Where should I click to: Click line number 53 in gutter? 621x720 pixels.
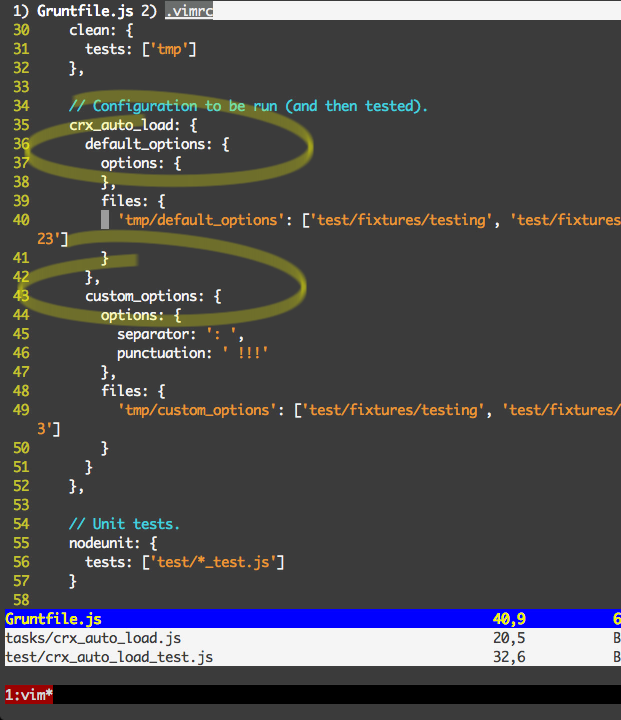click(21, 505)
